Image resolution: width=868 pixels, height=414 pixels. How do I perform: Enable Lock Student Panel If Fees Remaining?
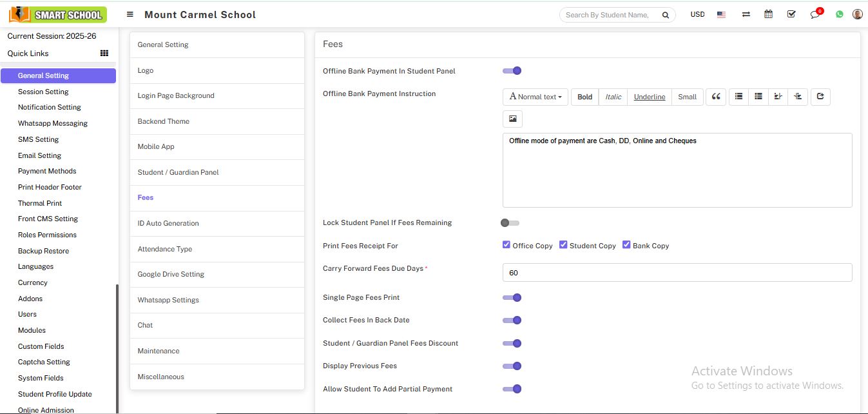510,223
